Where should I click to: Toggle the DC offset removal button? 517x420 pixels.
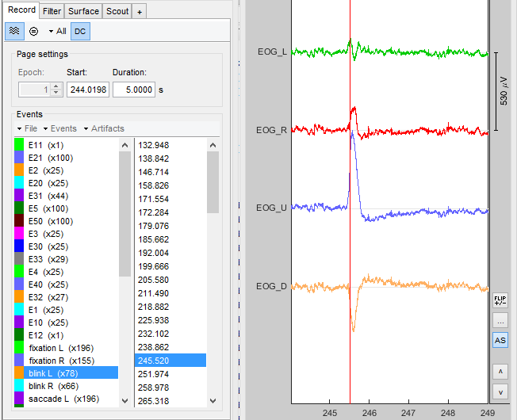(80, 31)
